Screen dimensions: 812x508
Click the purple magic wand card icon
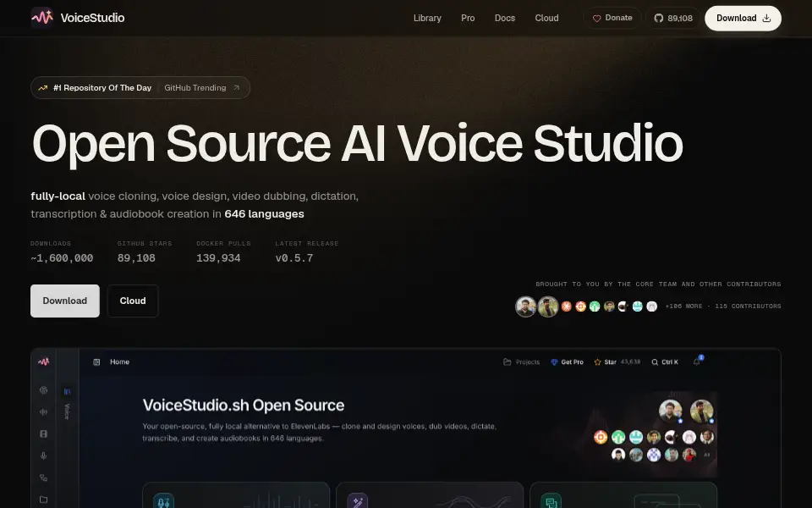pos(357,501)
